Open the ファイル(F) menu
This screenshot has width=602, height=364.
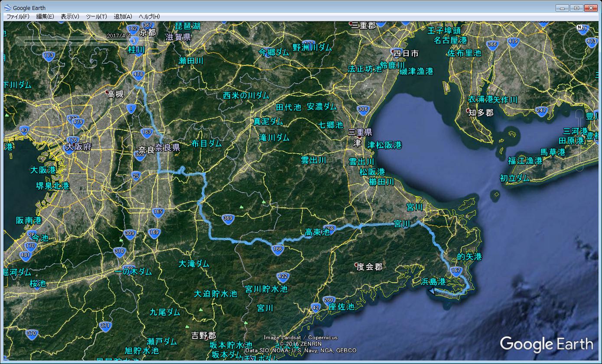click(x=18, y=16)
